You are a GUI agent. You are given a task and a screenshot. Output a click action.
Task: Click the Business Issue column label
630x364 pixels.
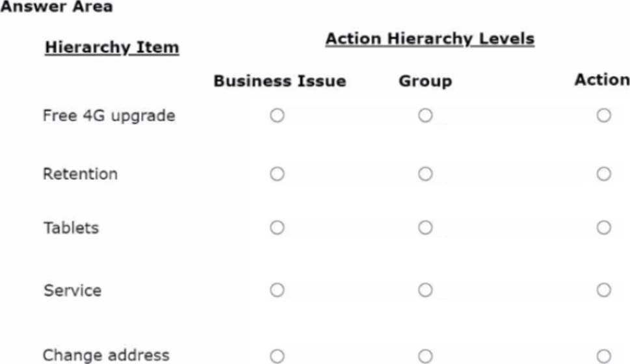280,81
